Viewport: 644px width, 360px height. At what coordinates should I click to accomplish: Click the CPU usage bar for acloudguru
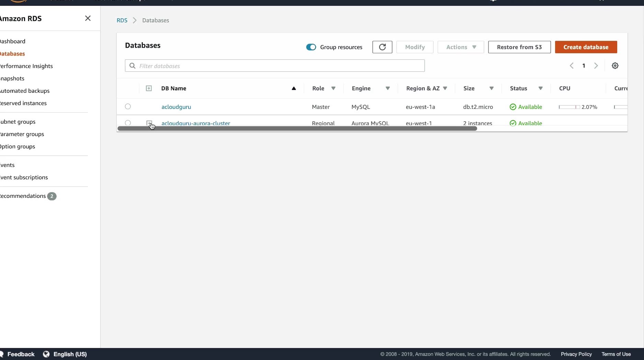point(569,107)
